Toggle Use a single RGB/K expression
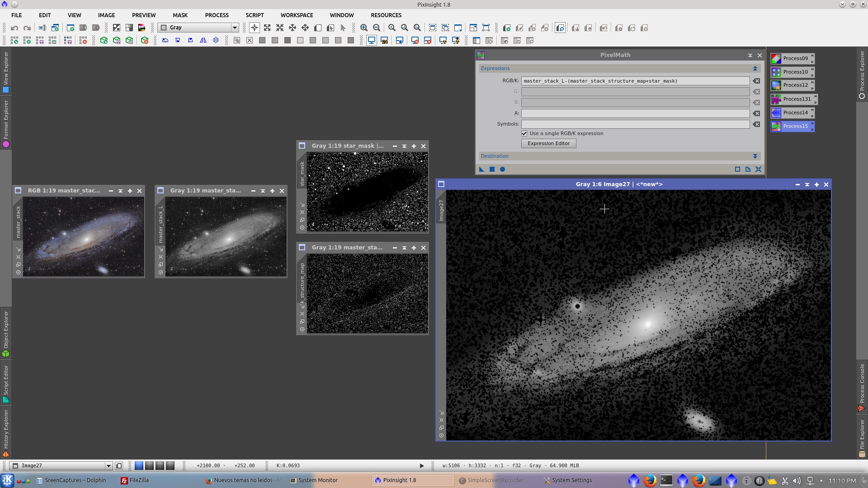This screenshot has width=868, height=488. point(524,134)
